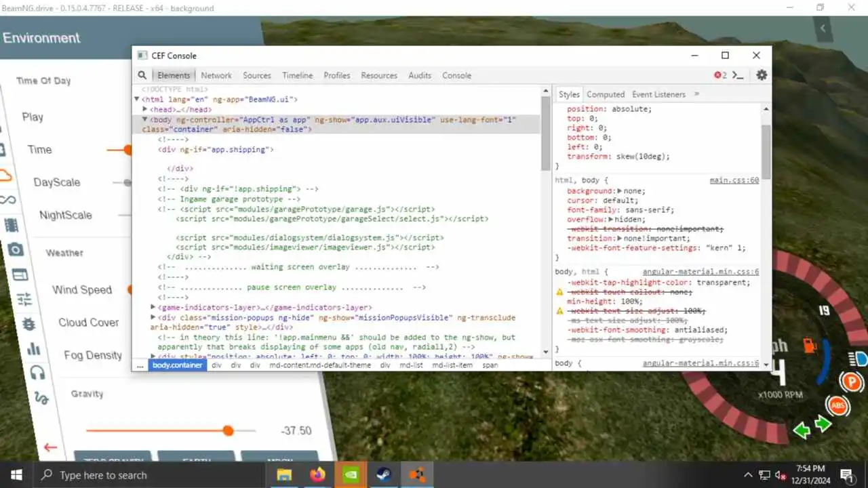The image size is (868, 488).
Task: Click the ABS indicator on the gauge
Action: coord(838,406)
